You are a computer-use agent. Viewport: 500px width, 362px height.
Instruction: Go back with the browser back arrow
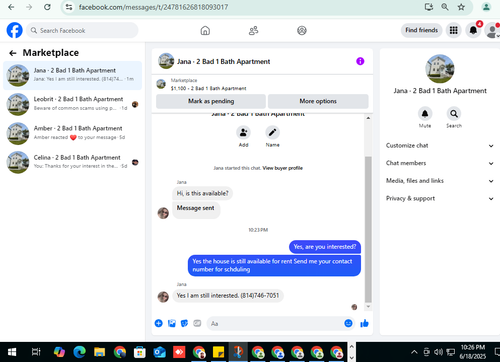[x=11, y=7]
